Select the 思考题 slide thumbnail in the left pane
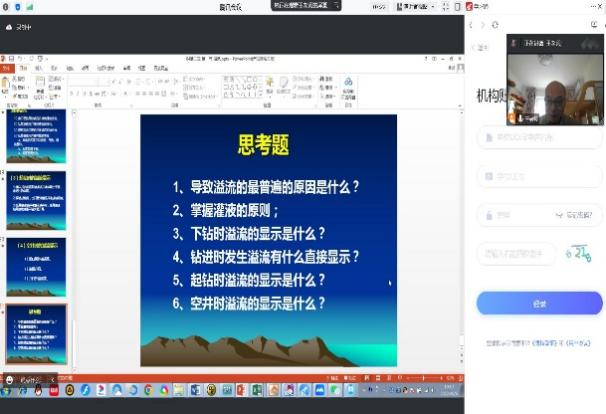Image resolution: width=606 pixels, height=414 pixels. click(37, 334)
